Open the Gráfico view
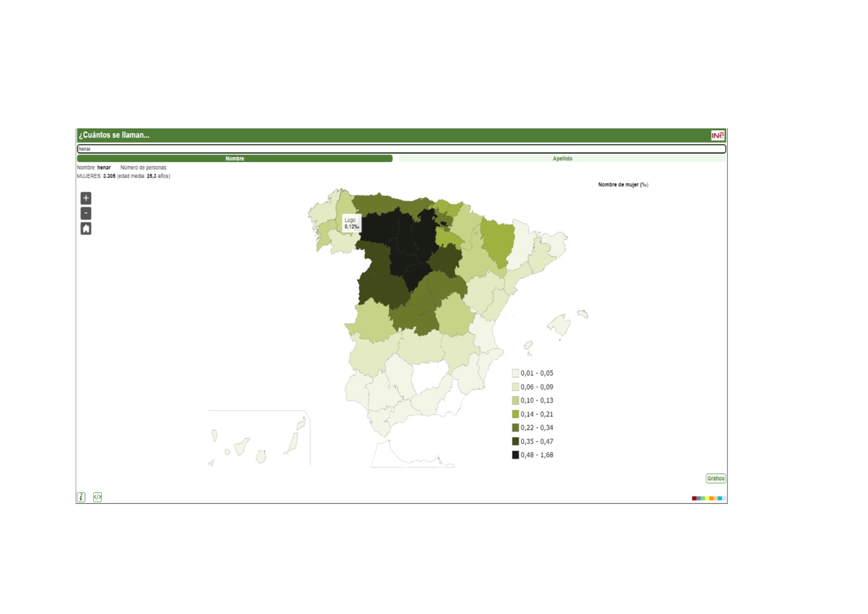Viewport: 868px width, 614px height. tap(715, 478)
